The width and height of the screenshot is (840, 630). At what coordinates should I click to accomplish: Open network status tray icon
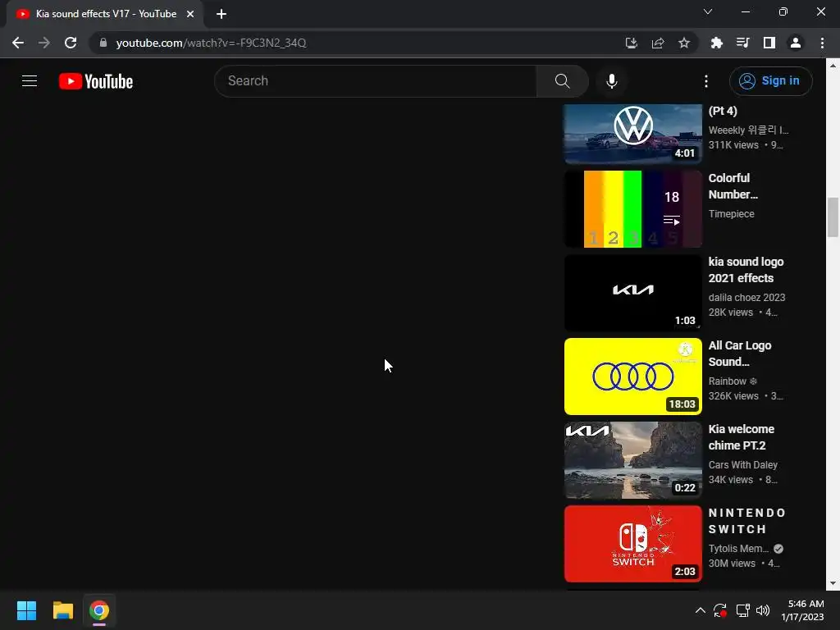[x=742, y=610]
